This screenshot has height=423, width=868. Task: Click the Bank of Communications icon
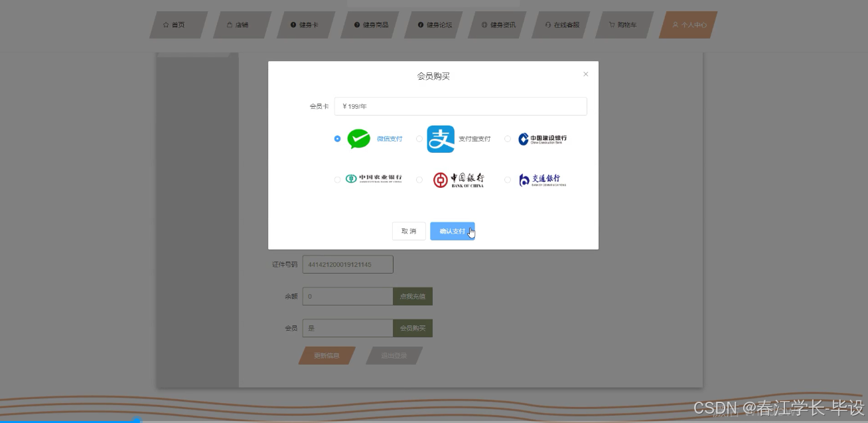pos(541,179)
